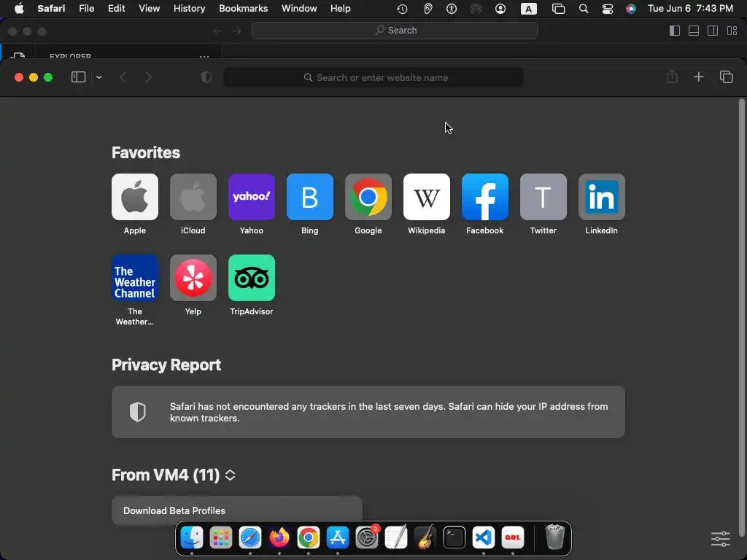Viewport: 747px width, 560px height.
Task: Toggle VS Code secondary side bar layout
Action: (713, 31)
